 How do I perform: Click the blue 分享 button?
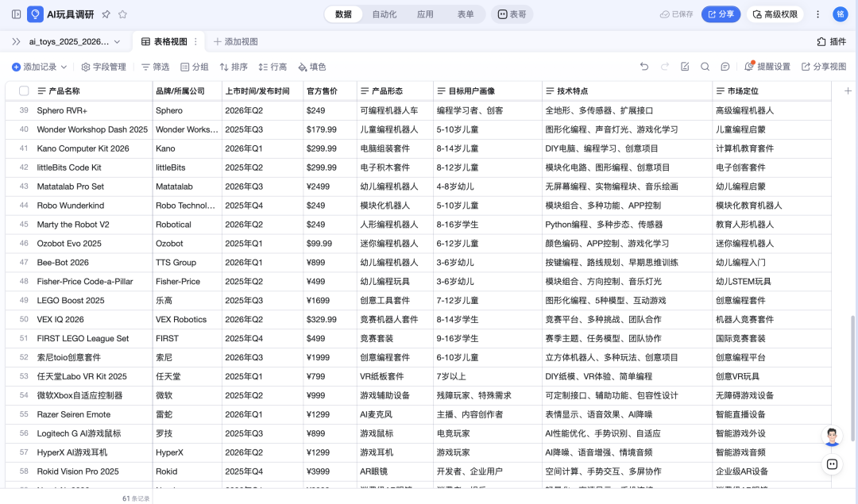click(x=720, y=14)
